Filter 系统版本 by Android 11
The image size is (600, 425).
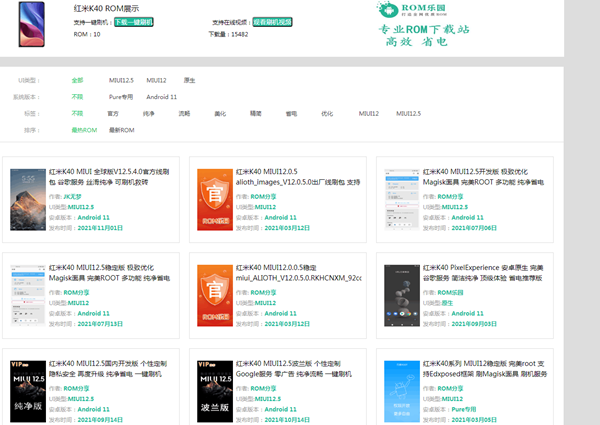pyautogui.click(x=161, y=97)
